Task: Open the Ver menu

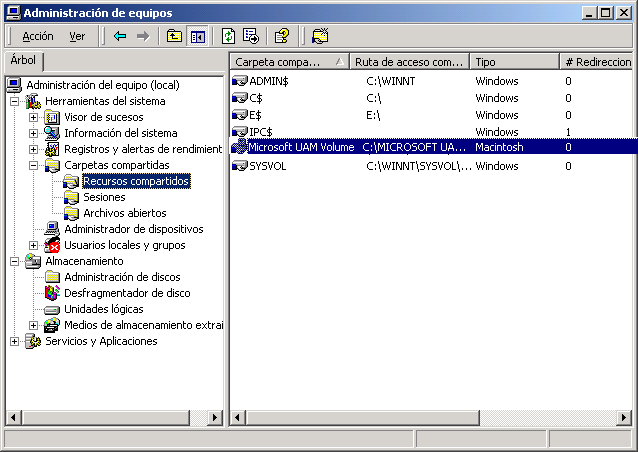Action: (x=77, y=37)
